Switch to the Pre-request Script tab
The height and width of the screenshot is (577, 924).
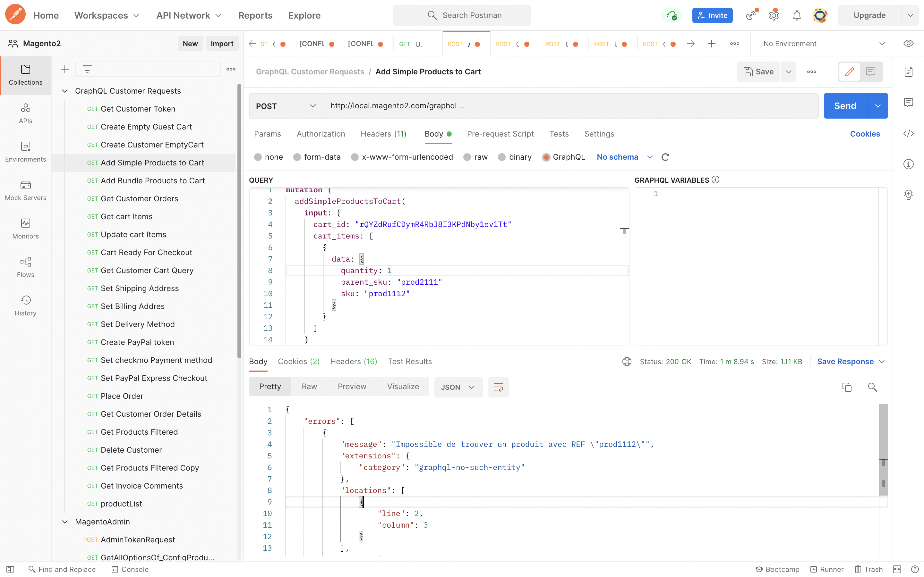point(500,134)
